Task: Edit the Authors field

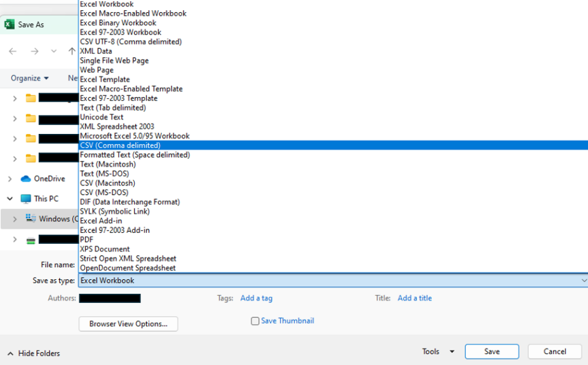Action: [110, 298]
